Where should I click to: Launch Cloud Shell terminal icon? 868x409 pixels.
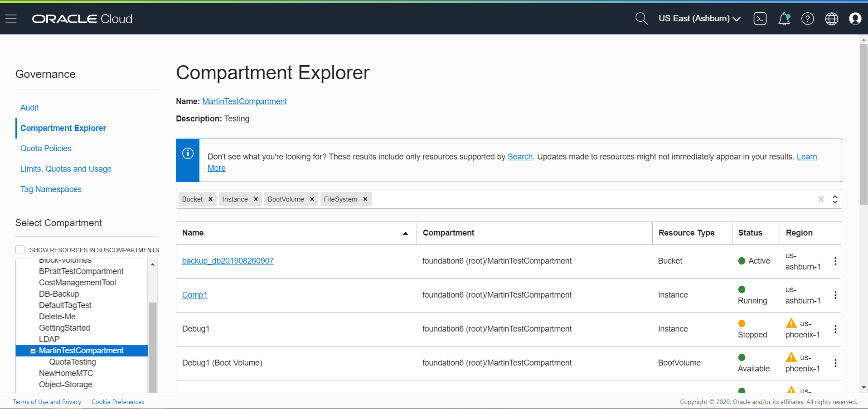760,19
